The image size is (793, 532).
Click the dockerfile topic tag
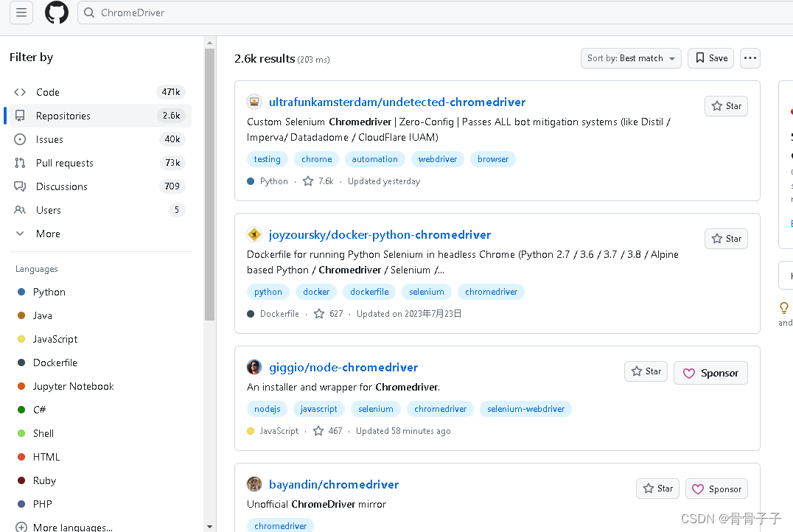coord(369,292)
